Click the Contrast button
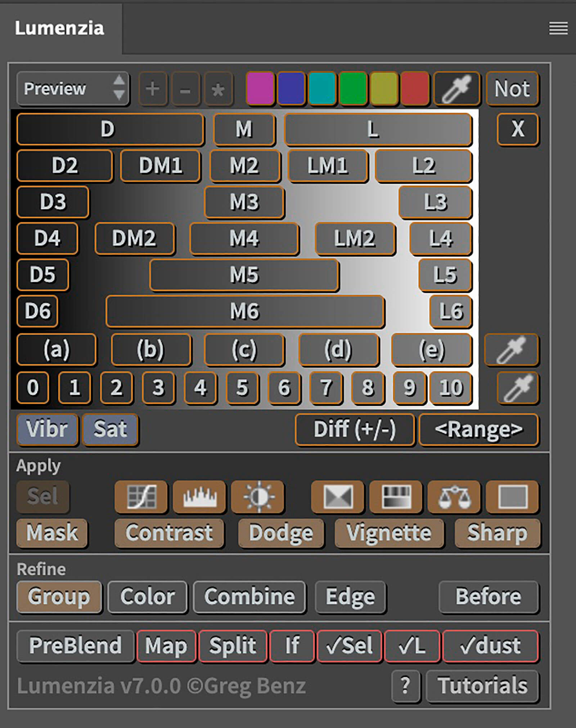Image resolution: width=576 pixels, height=728 pixels. (169, 533)
